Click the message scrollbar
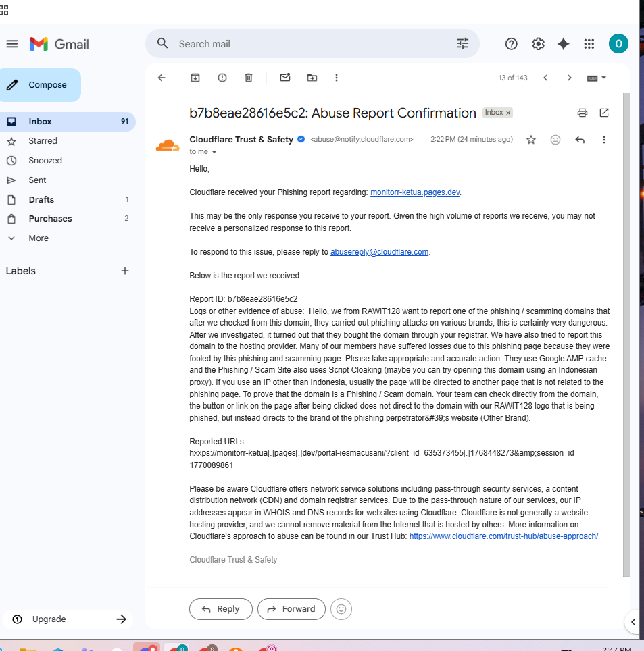The image size is (644, 651). [626, 334]
